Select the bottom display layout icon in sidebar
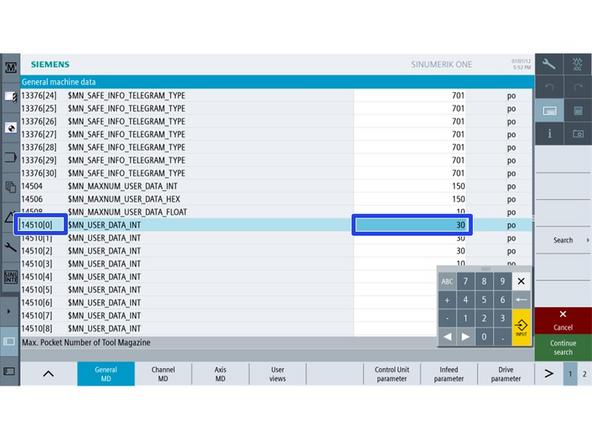The height and width of the screenshot is (444, 592). point(9,372)
